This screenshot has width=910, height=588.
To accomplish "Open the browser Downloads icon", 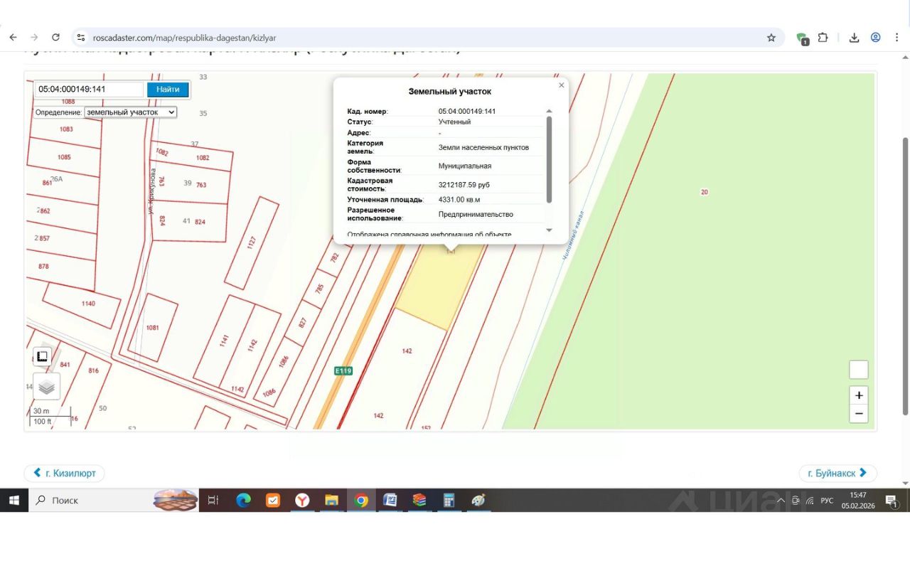I will 855,38.
